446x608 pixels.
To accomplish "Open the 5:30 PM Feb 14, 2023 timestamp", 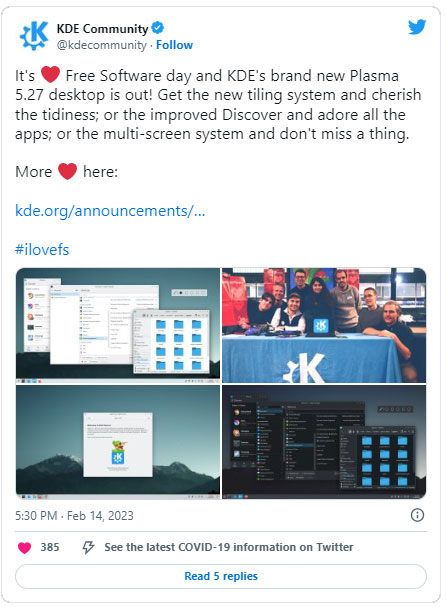I will 74,516.
